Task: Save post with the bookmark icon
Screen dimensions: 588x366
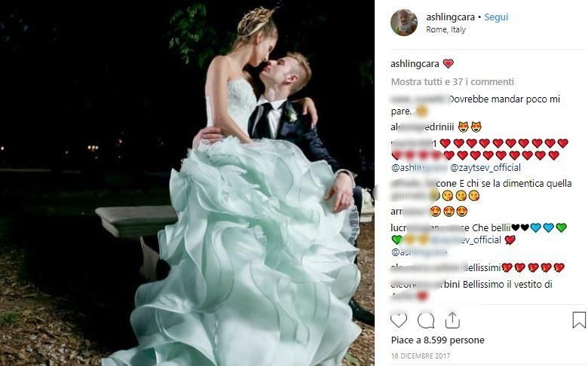Action: [579, 320]
